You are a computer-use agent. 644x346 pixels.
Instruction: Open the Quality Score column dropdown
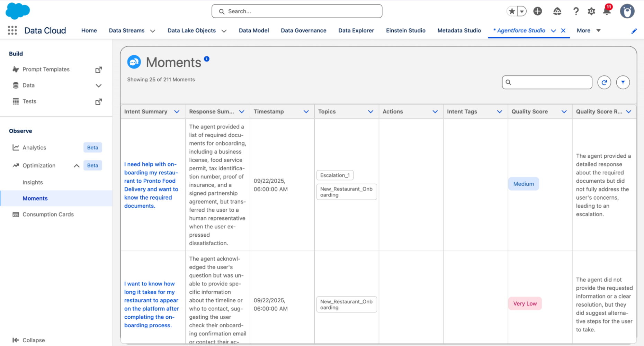[x=565, y=111]
